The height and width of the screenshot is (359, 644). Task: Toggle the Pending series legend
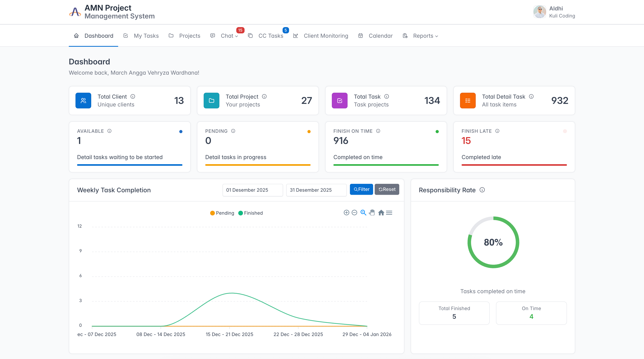pyautogui.click(x=222, y=213)
